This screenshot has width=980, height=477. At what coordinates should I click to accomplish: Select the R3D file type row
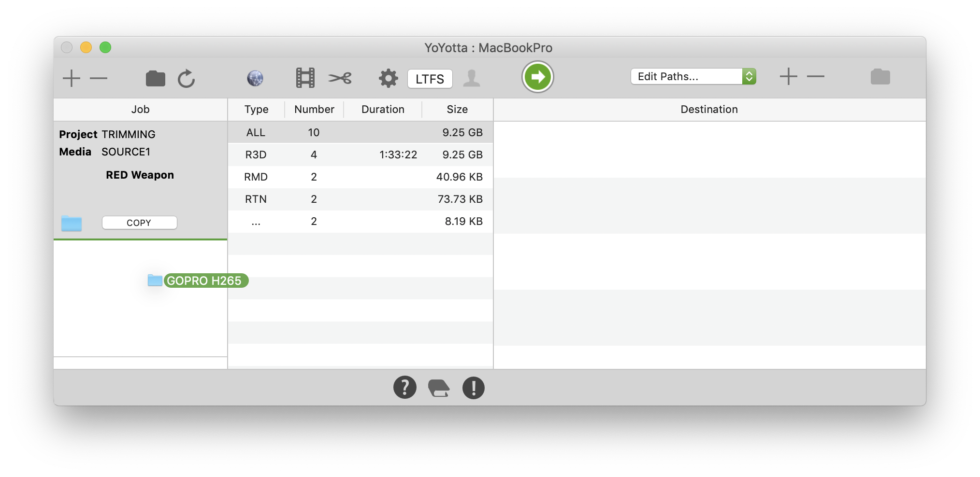[x=360, y=154]
